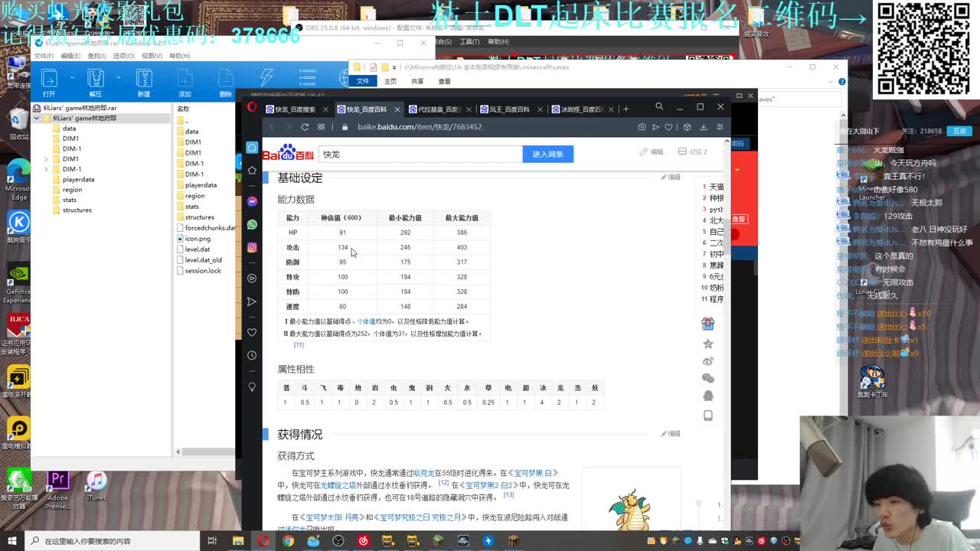Screen dimensions: 980x551
Task: Open 文件 ribbon tab in Explorer window
Action: pyautogui.click(x=362, y=81)
